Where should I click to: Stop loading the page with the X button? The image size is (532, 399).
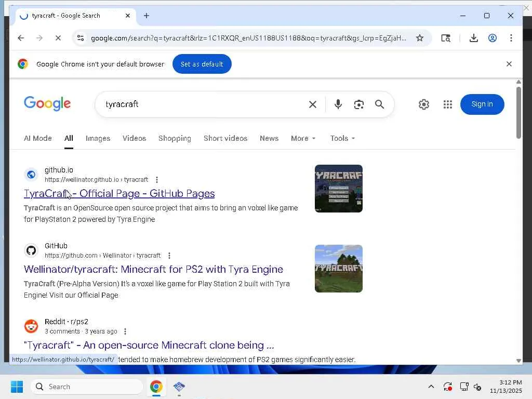pos(58,38)
